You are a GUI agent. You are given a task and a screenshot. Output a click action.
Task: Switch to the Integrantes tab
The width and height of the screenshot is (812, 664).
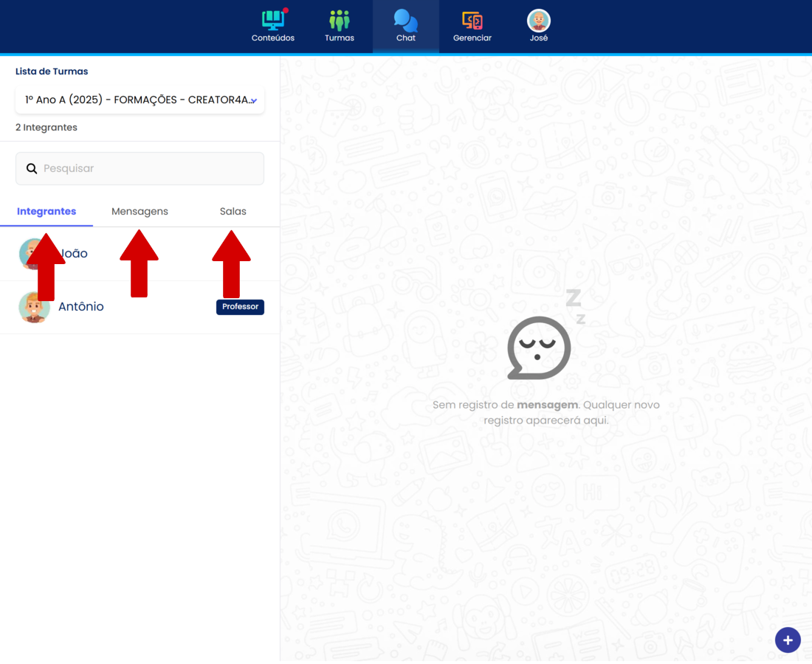click(x=47, y=212)
